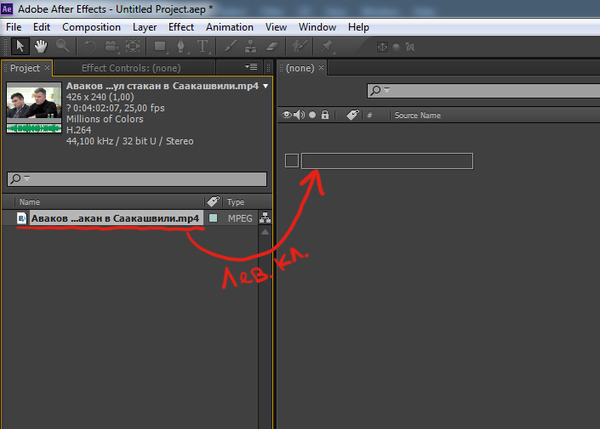Select the Hand tool
The height and width of the screenshot is (429, 600).
41,47
